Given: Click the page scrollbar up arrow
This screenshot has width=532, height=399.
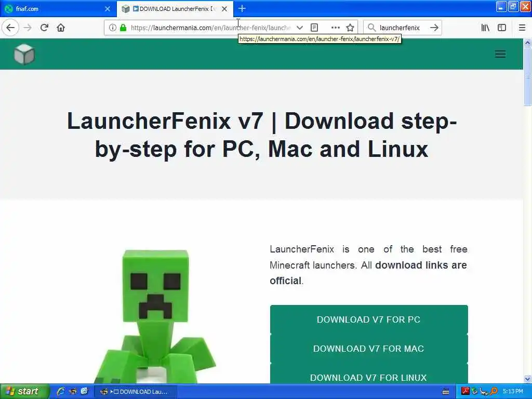Looking at the screenshot, I should click(x=527, y=43).
